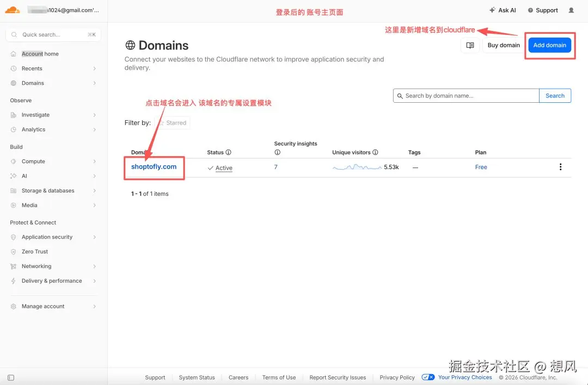Expand the Domains sidebar chevron

pyautogui.click(x=95, y=83)
